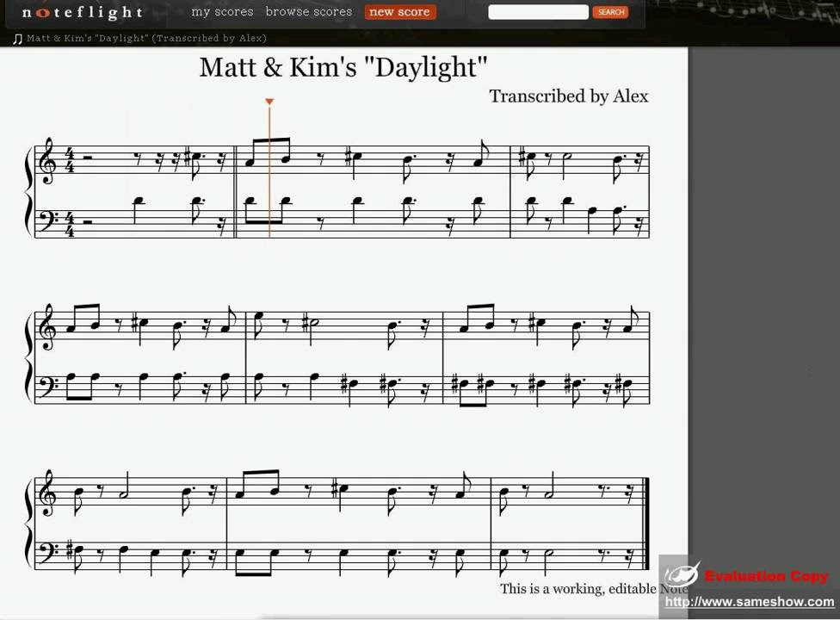Screen dimensions: 840x620
Task: Click the bass clef on the first system
Action: [x=48, y=220]
